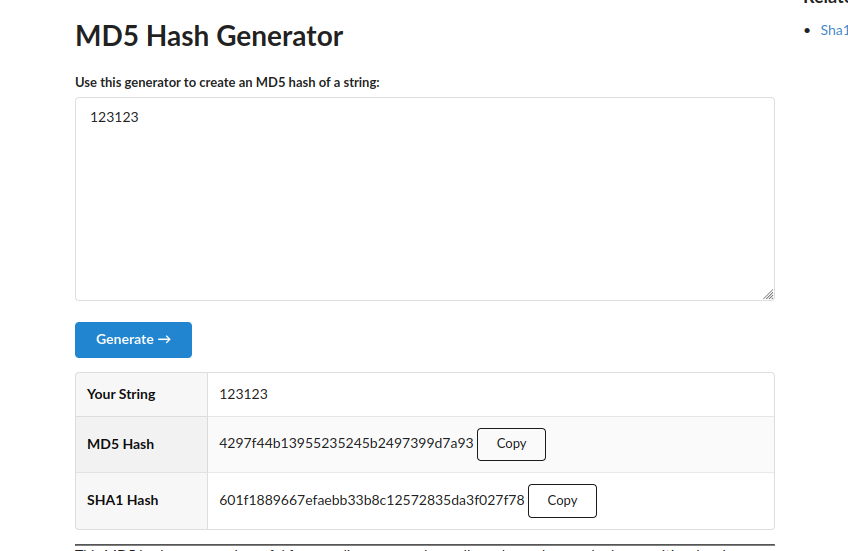The height and width of the screenshot is (551, 848).
Task: Click the arrow icon on Generate button
Action: coord(164,339)
